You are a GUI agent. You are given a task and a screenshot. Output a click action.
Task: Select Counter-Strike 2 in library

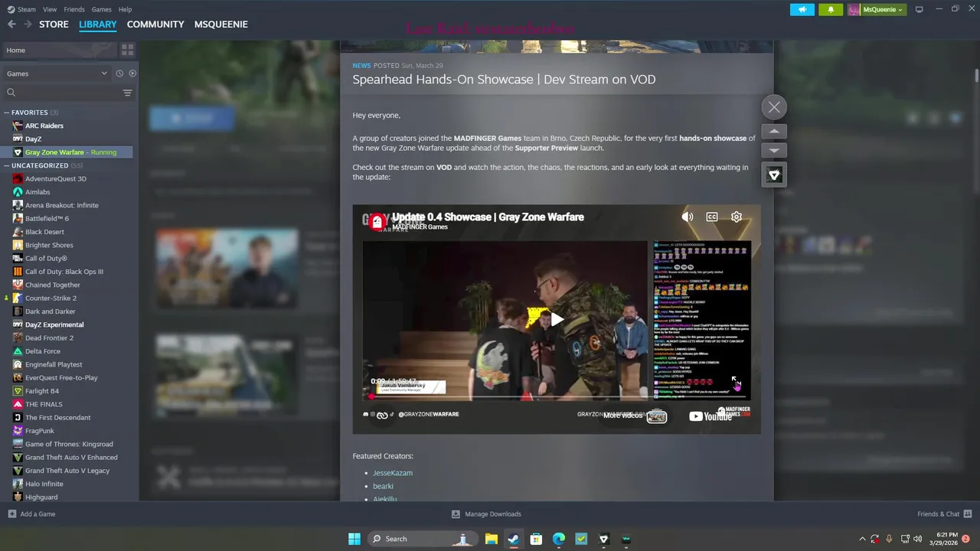51,298
